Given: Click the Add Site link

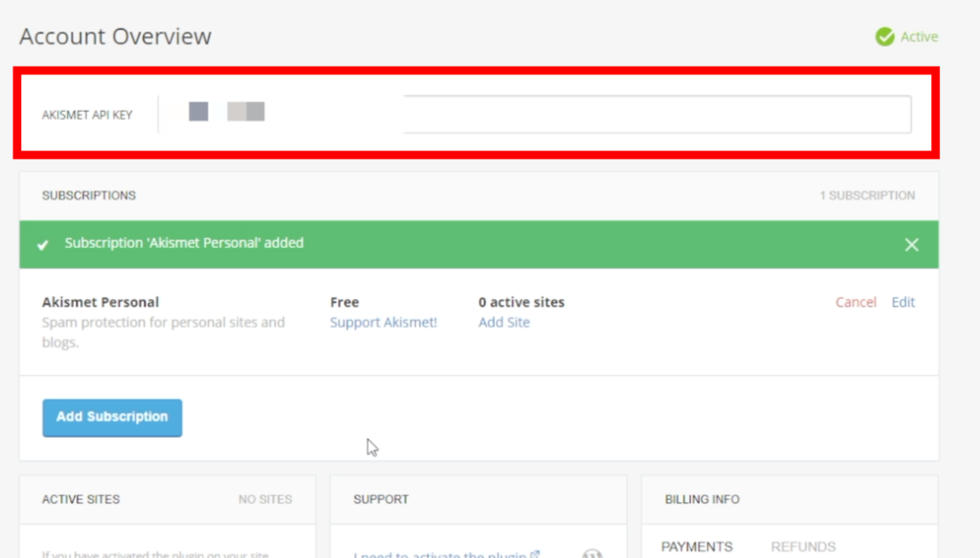Looking at the screenshot, I should click(x=503, y=323).
